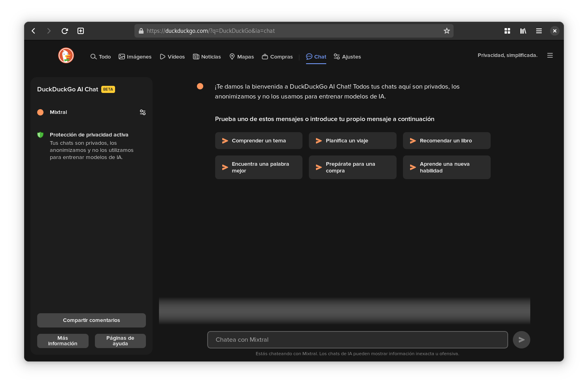Switch to the Vídeos tab
Viewport: 588px width, 388px height.
pyautogui.click(x=172, y=57)
